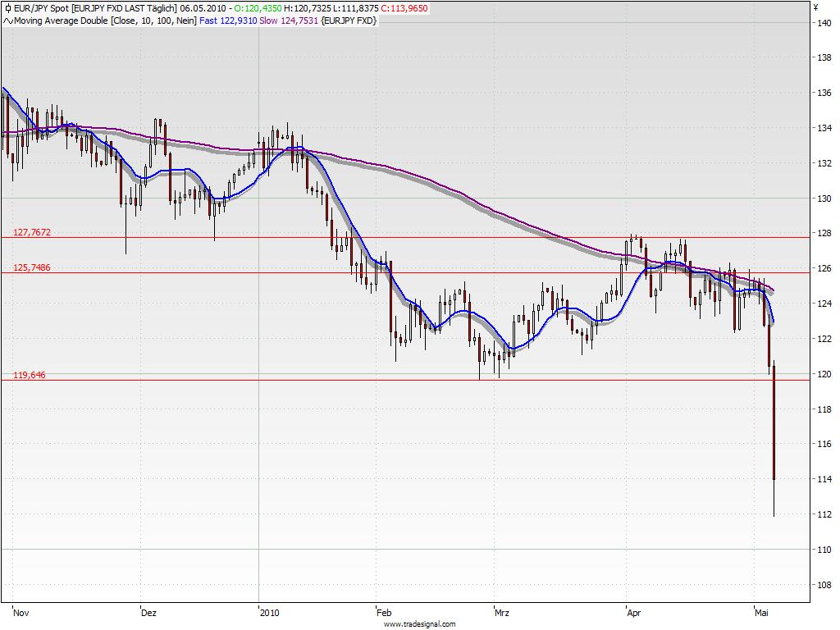Click the 128 price axis label

tap(824, 234)
